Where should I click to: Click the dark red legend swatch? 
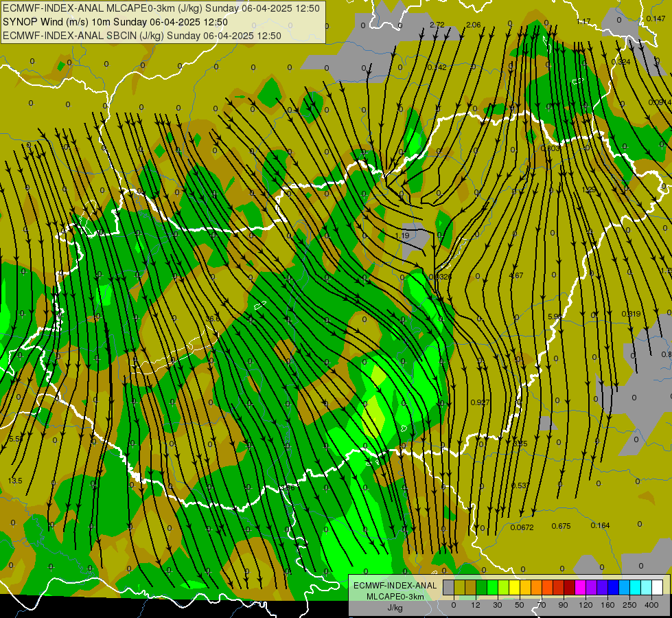(569, 588)
